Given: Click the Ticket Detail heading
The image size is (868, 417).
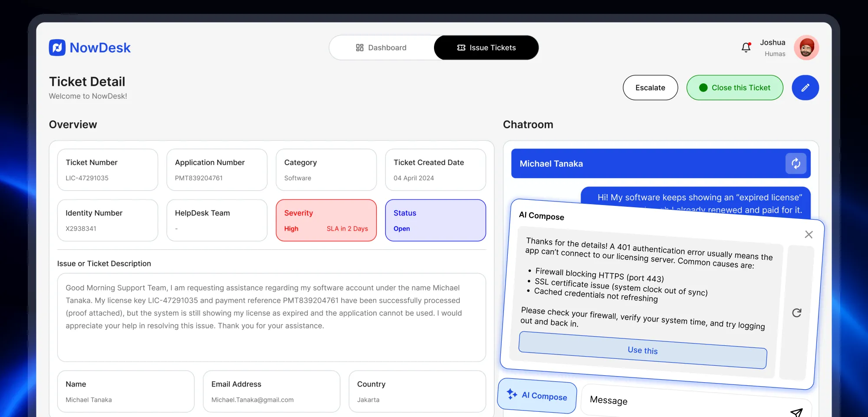Looking at the screenshot, I should [x=87, y=82].
